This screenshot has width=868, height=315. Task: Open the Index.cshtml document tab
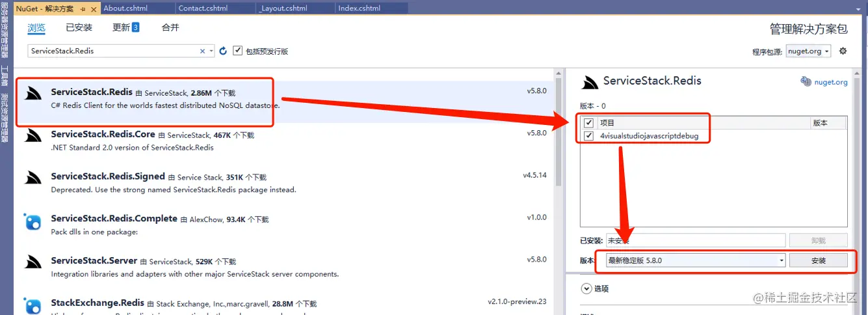[x=372, y=8]
